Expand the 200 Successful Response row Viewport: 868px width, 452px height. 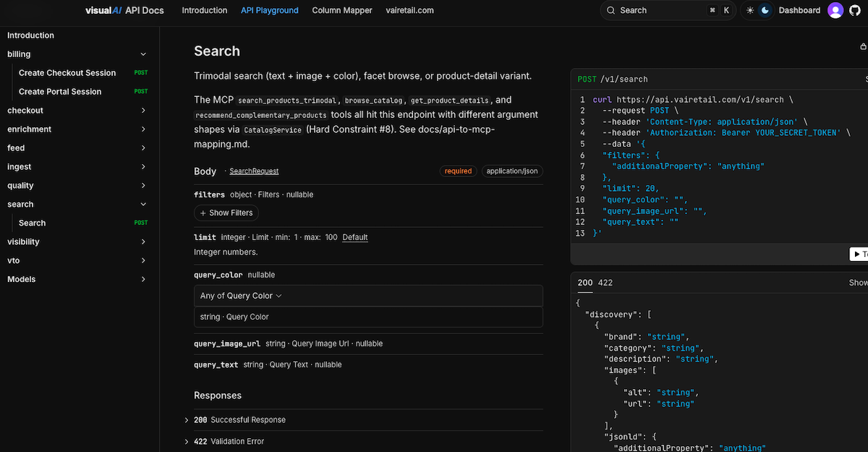click(x=368, y=419)
